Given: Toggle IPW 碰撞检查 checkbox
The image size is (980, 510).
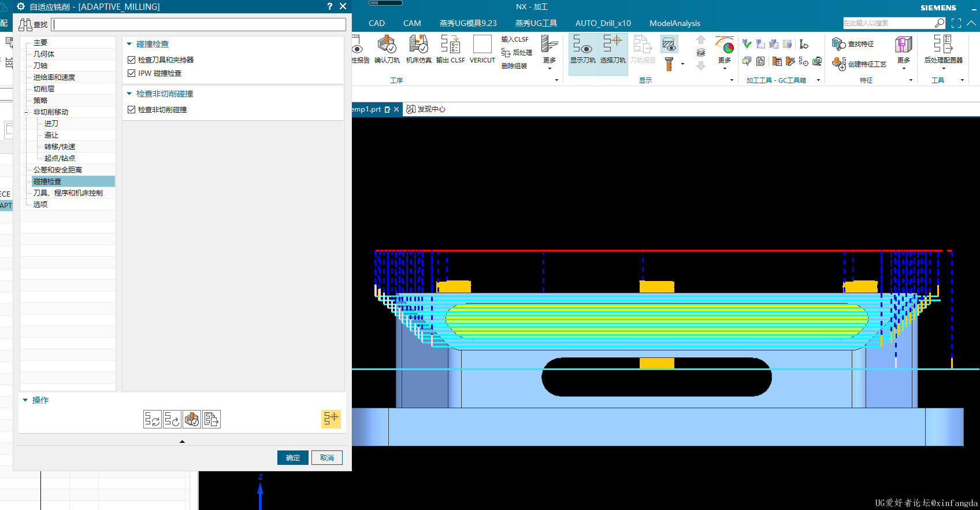Looking at the screenshot, I should (x=131, y=73).
